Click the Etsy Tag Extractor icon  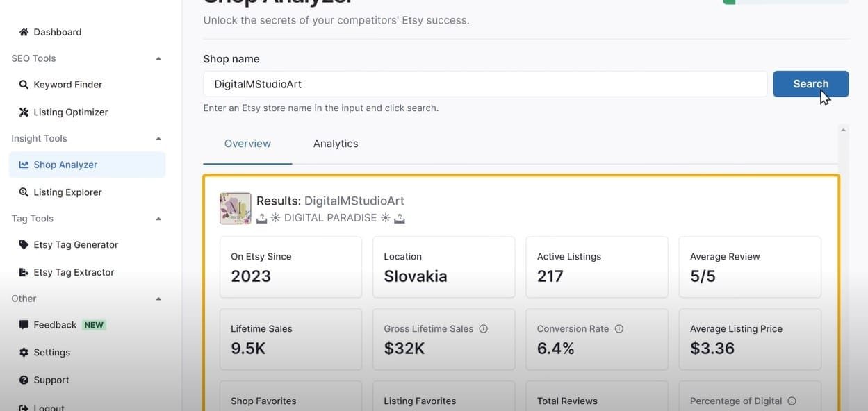click(x=24, y=272)
